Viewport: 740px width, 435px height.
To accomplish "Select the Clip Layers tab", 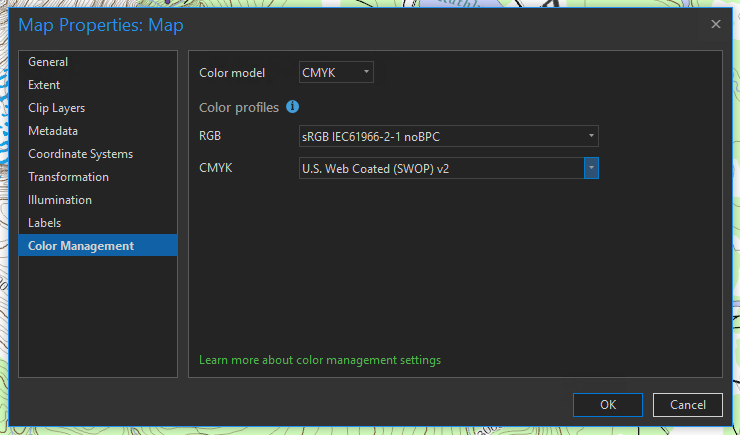I will [98, 108].
